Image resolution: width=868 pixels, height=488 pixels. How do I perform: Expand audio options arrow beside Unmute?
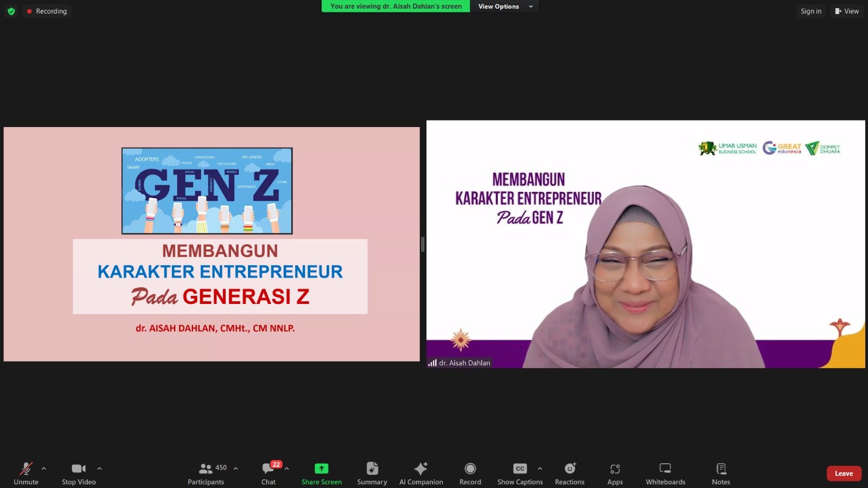pyautogui.click(x=44, y=468)
